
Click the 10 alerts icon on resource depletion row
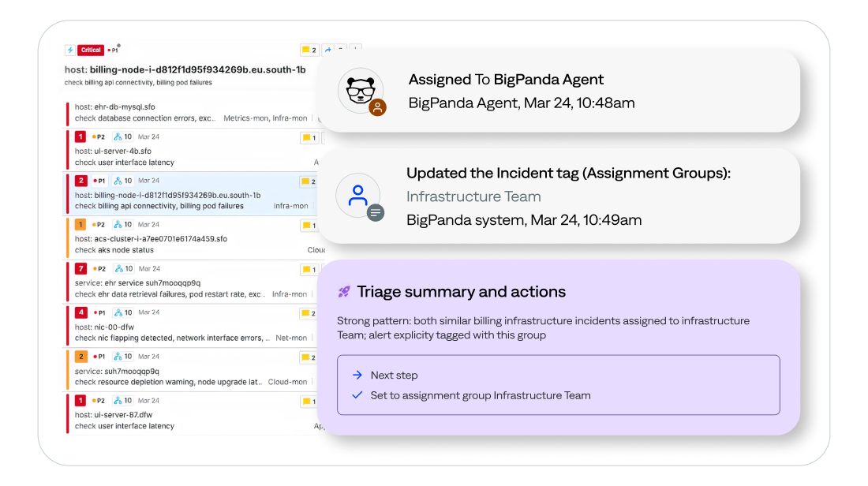123,357
